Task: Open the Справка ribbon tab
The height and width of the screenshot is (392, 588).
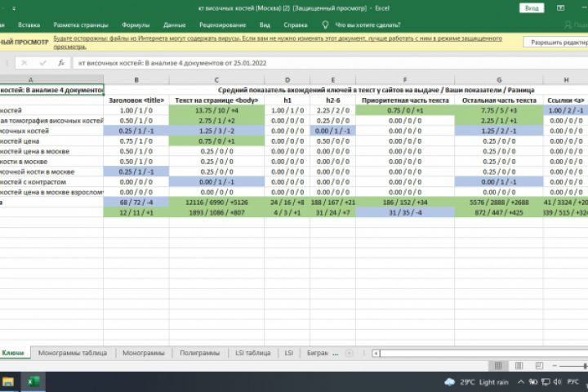Action: pos(296,24)
